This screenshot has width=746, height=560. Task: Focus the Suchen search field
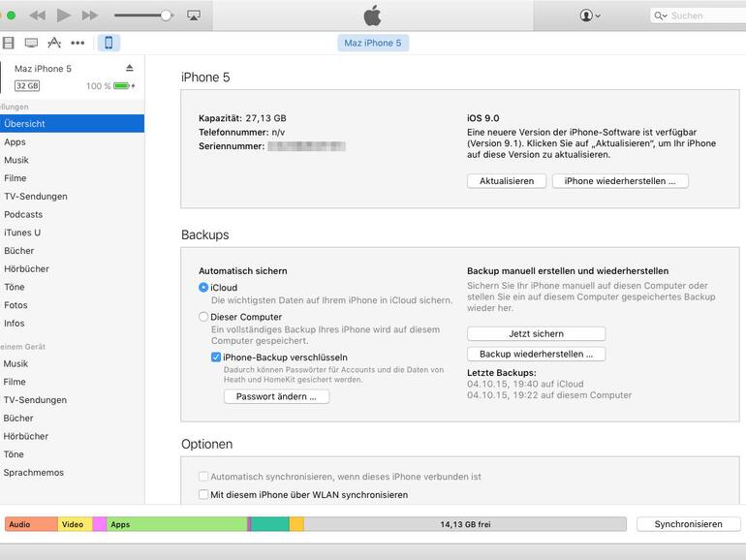698,16
